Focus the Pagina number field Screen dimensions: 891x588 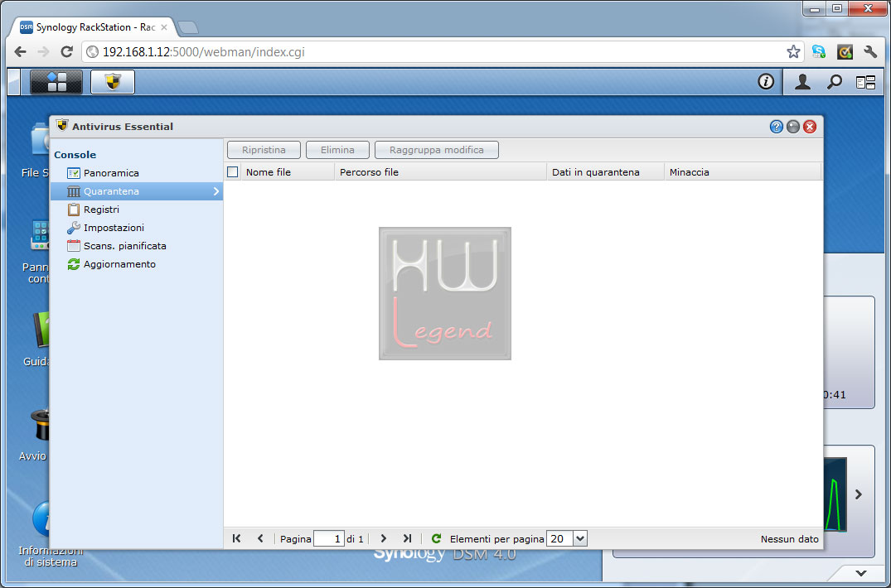[x=329, y=538]
